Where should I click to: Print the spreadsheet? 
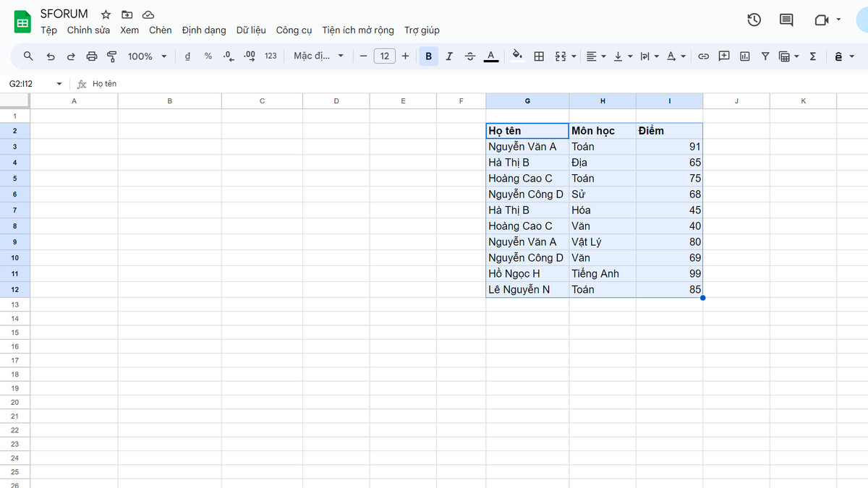point(92,56)
